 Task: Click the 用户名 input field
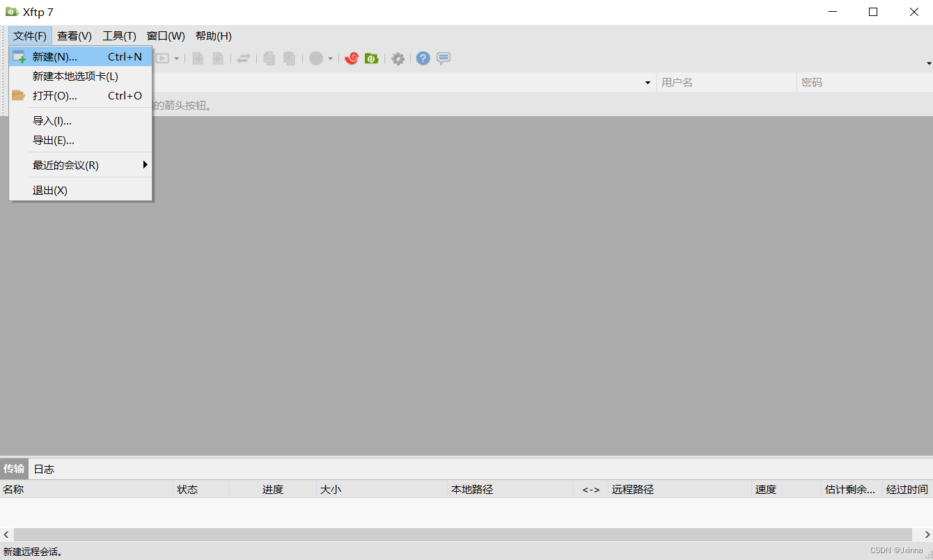726,83
